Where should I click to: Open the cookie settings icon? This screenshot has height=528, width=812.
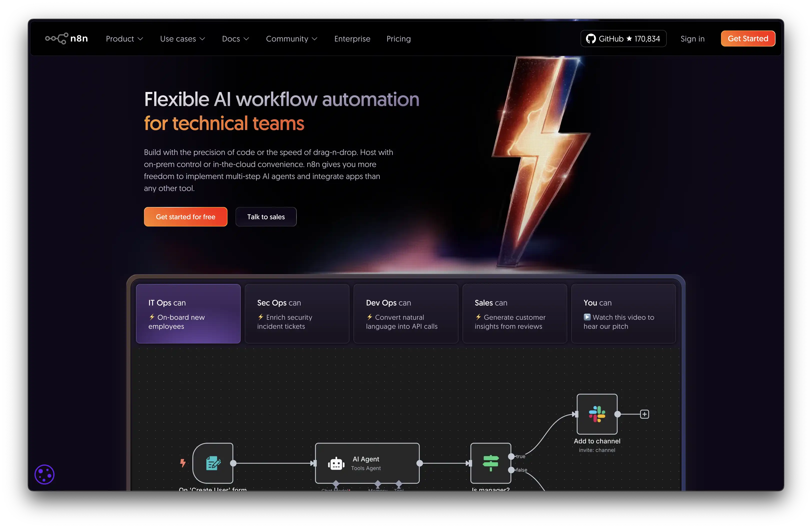[x=44, y=474]
